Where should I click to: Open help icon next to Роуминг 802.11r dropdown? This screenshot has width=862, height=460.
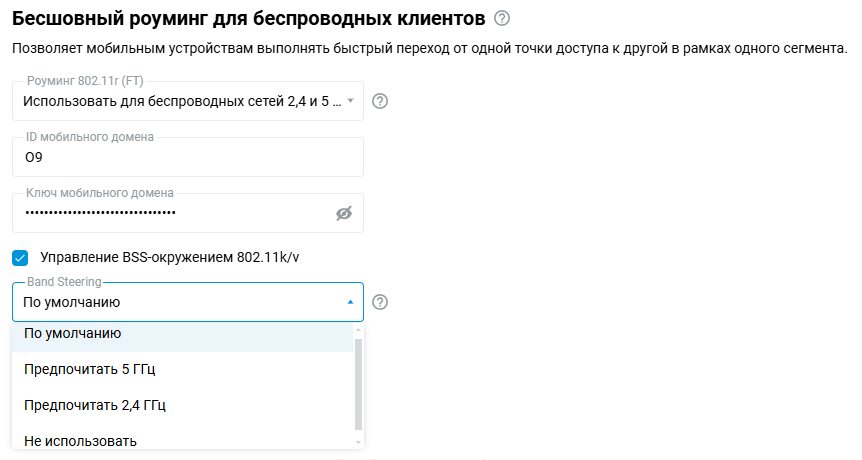[380, 101]
